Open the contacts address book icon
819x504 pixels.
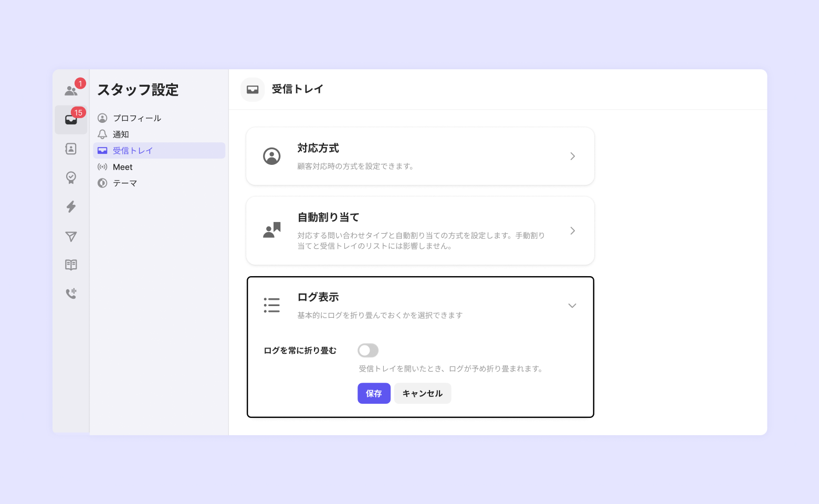(x=71, y=149)
